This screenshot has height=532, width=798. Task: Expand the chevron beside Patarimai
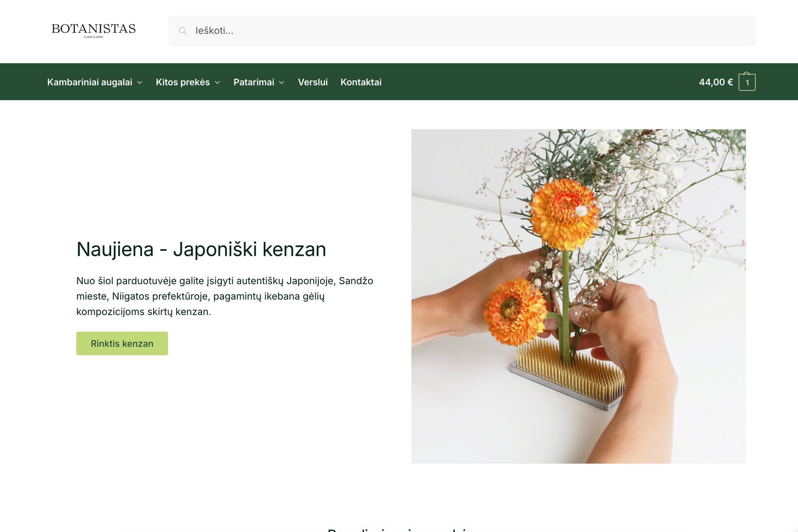pyautogui.click(x=282, y=83)
